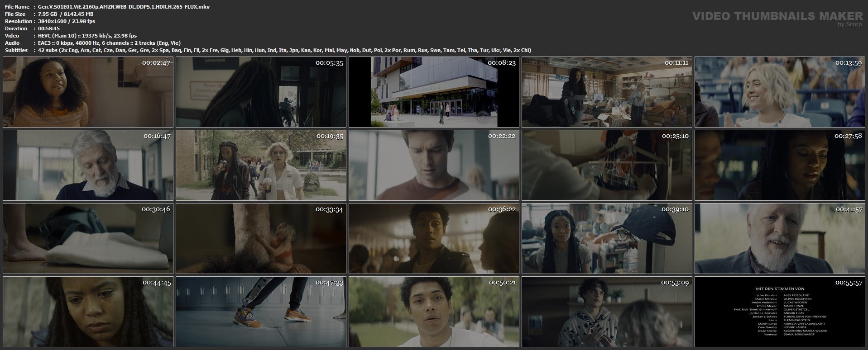Click the "MIT DEN STIMMEN VON" credits heading
This screenshot has height=350, width=868.
780,289
